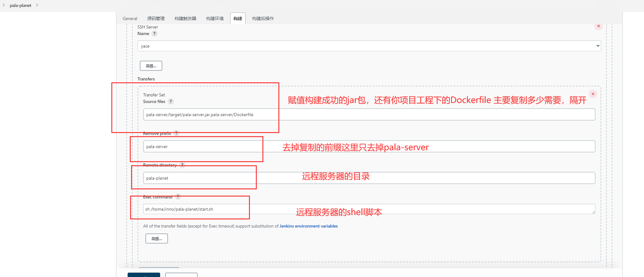Open the pala-planet breadcrumb

click(x=21, y=5)
